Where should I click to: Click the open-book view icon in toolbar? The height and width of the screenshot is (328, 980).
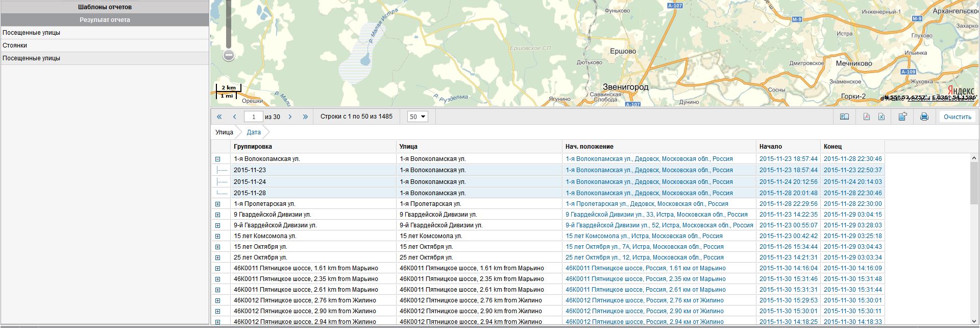tap(844, 117)
